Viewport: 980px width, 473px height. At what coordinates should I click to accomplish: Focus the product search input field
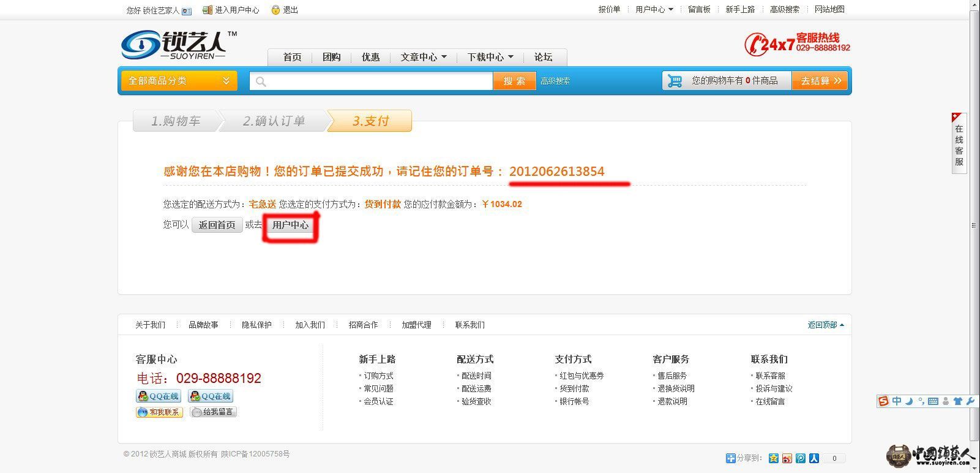tap(371, 81)
